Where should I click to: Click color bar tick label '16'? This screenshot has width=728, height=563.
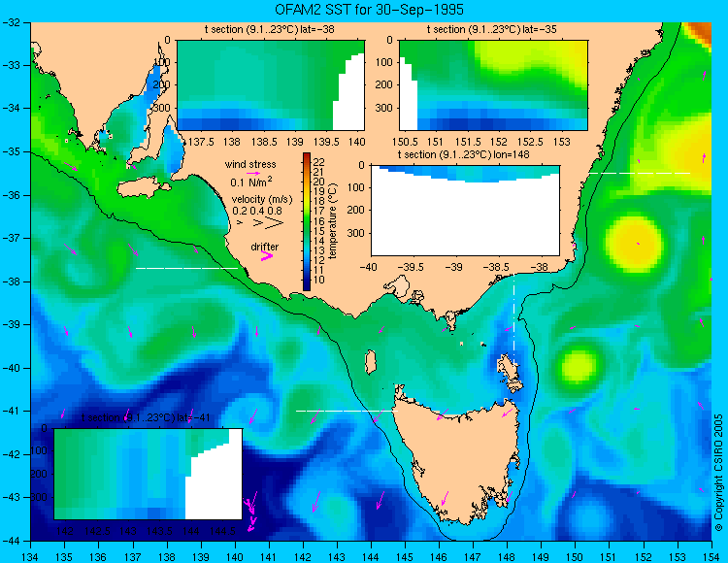(x=319, y=221)
